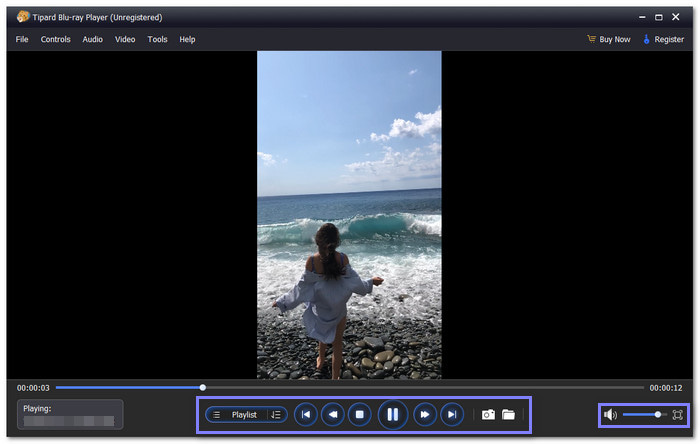Click the total duration 00:00:12

tap(666, 388)
